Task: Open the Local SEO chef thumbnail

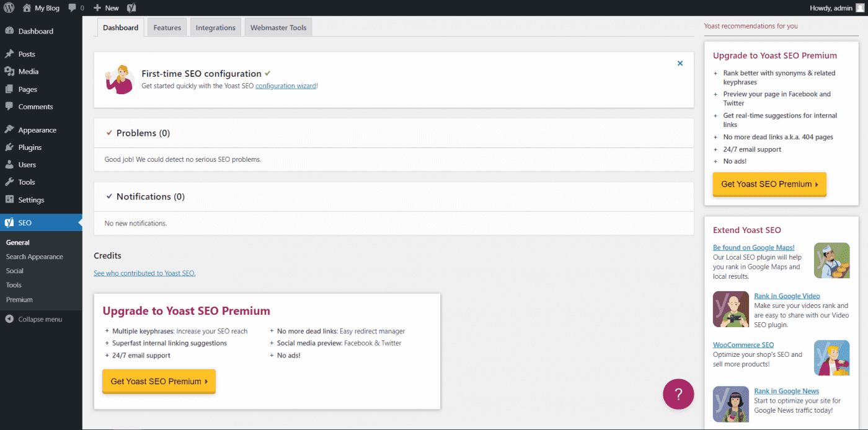Action: [x=831, y=260]
